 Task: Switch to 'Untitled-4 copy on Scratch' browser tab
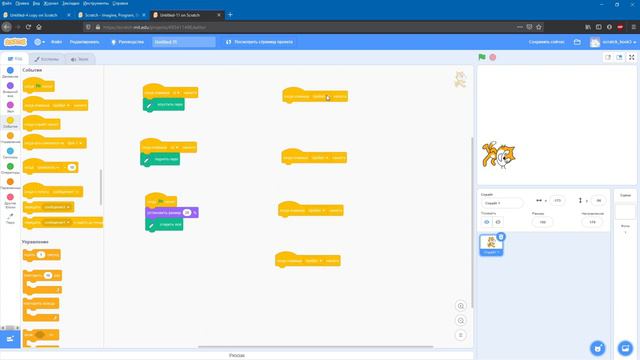(x=36, y=15)
